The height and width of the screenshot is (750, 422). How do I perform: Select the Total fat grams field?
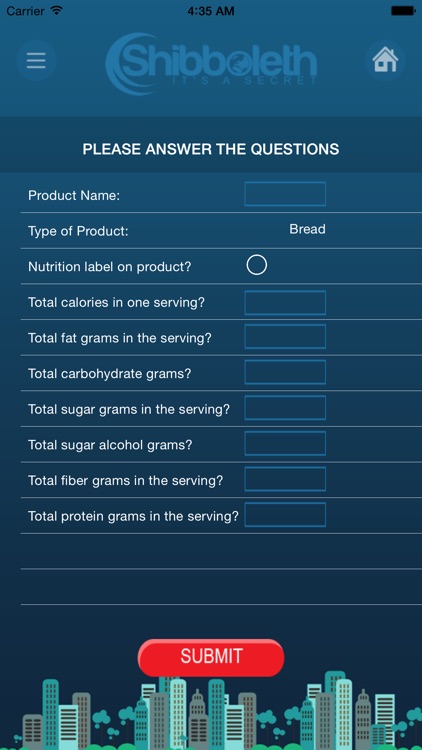[285, 336]
